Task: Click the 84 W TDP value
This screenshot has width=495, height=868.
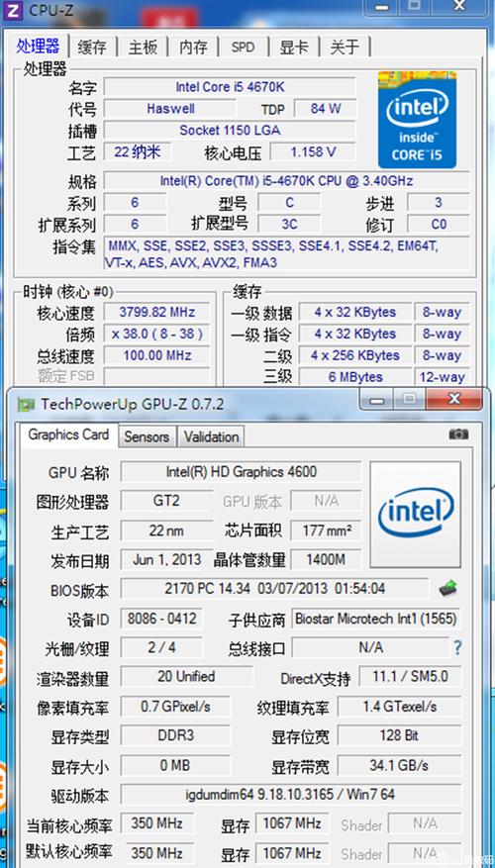Action: 326,109
